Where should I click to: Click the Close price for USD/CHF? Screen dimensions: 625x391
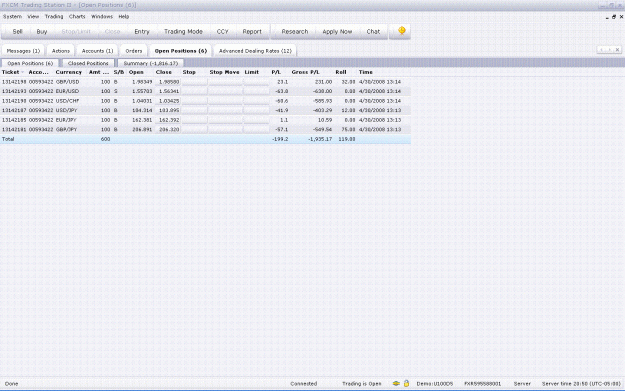(169, 101)
